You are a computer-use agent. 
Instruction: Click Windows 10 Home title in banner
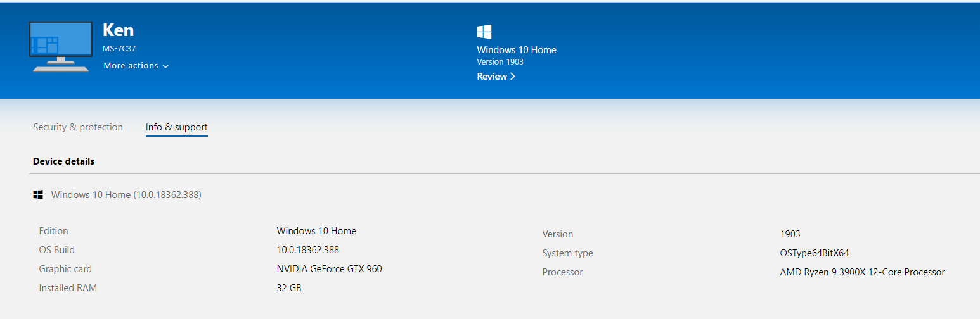(x=516, y=50)
